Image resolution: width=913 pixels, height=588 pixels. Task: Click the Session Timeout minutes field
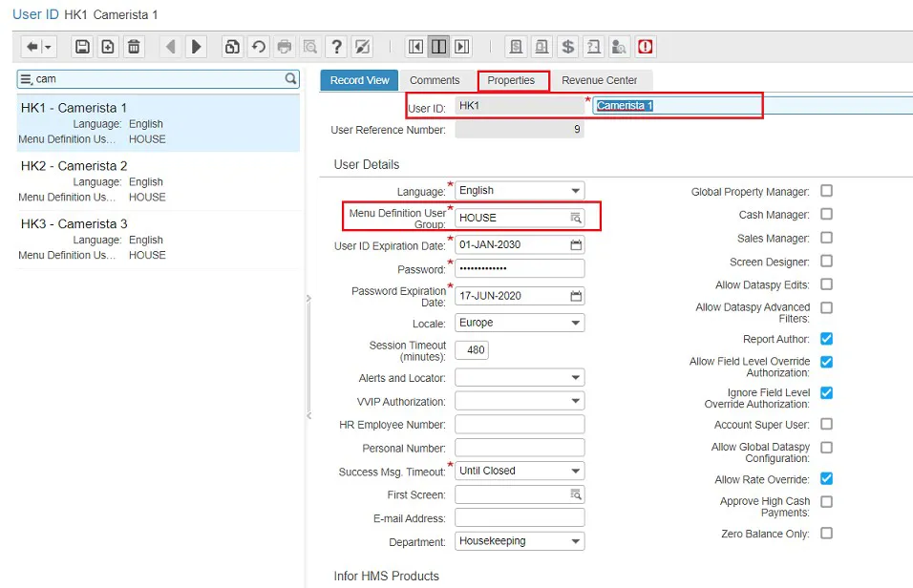[472, 350]
